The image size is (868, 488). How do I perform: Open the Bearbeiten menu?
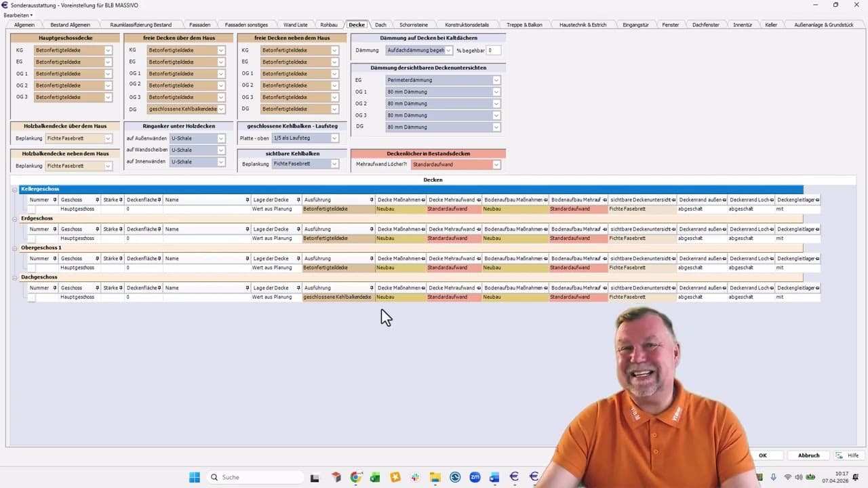point(18,15)
